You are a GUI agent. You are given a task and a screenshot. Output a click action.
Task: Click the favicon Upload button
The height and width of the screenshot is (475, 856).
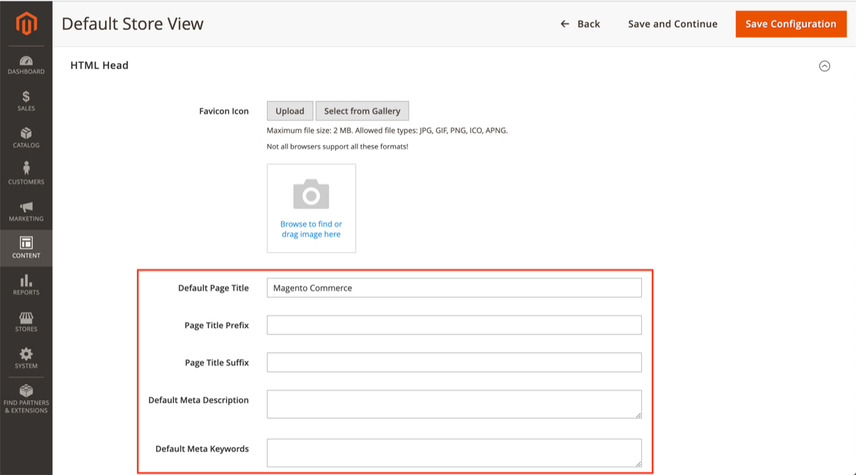coord(290,111)
